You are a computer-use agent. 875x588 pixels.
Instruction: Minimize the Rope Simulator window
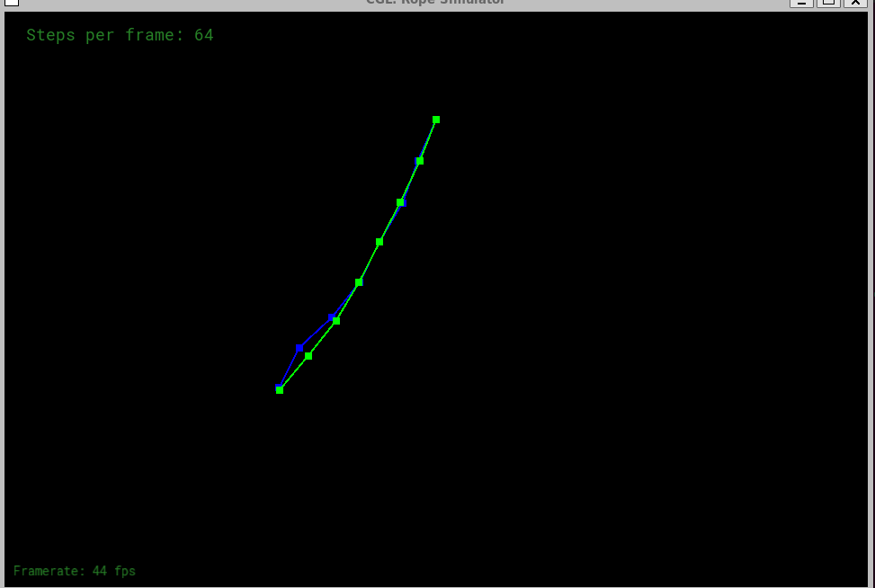point(801,2)
